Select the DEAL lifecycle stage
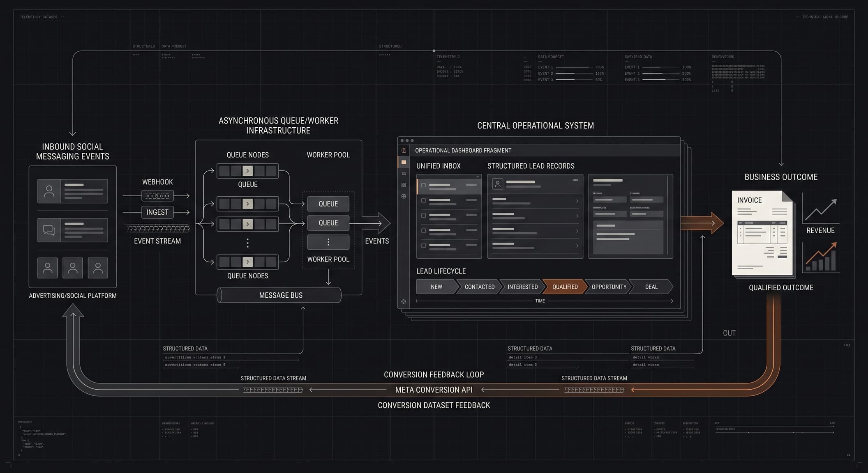This screenshot has width=868, height=473. pyautogui.click(x=651, y=287)
